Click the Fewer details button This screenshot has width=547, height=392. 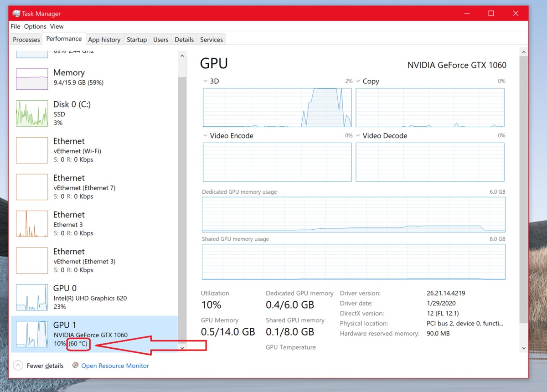tap(39, 366)
